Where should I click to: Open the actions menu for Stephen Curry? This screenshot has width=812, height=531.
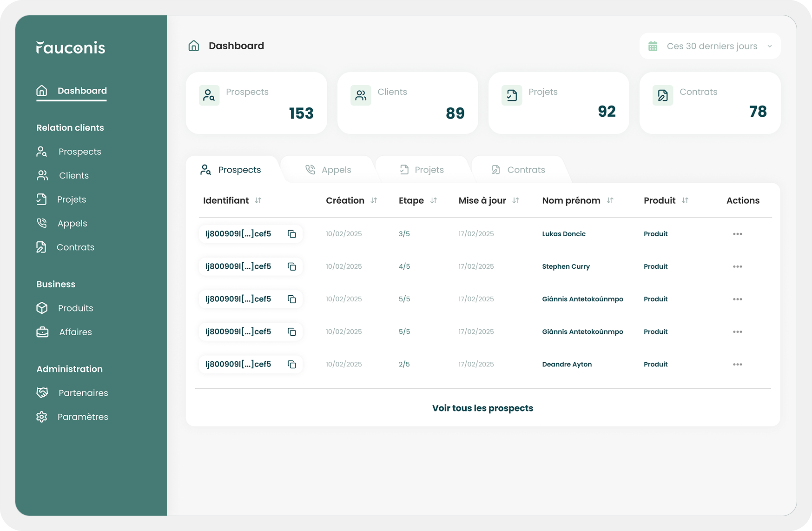(737, 266)
